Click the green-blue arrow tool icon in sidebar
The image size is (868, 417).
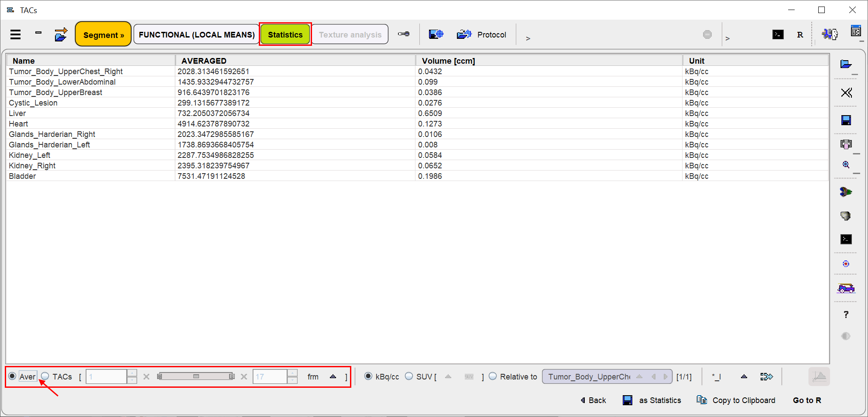(846, 192)
